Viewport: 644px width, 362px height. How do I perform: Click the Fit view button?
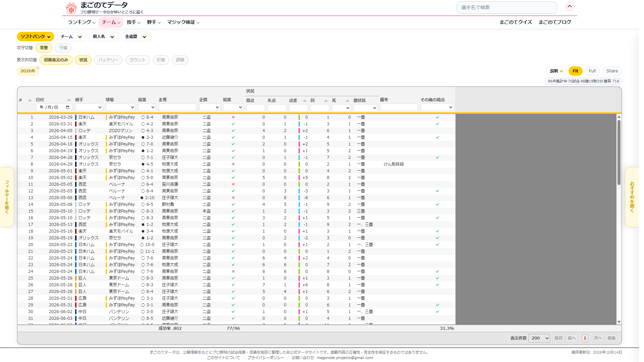pos(575,71)
